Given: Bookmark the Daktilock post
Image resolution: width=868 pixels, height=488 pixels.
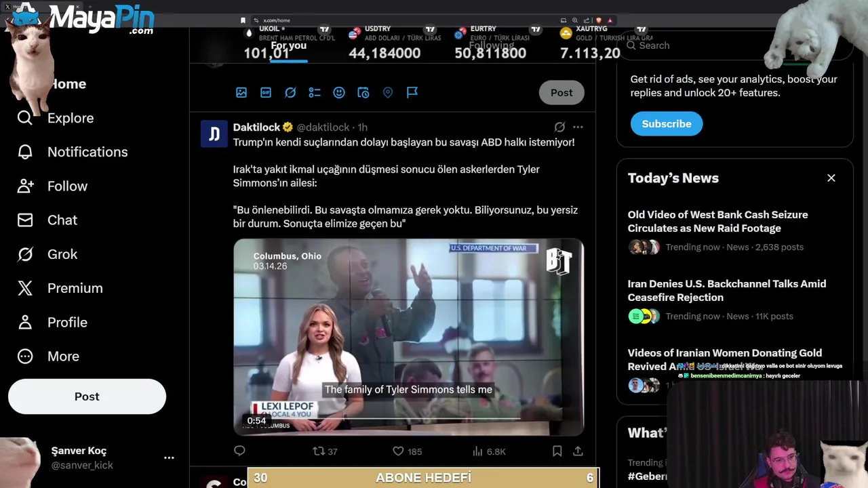Looking at the screenshot, I should click(557, 451).
